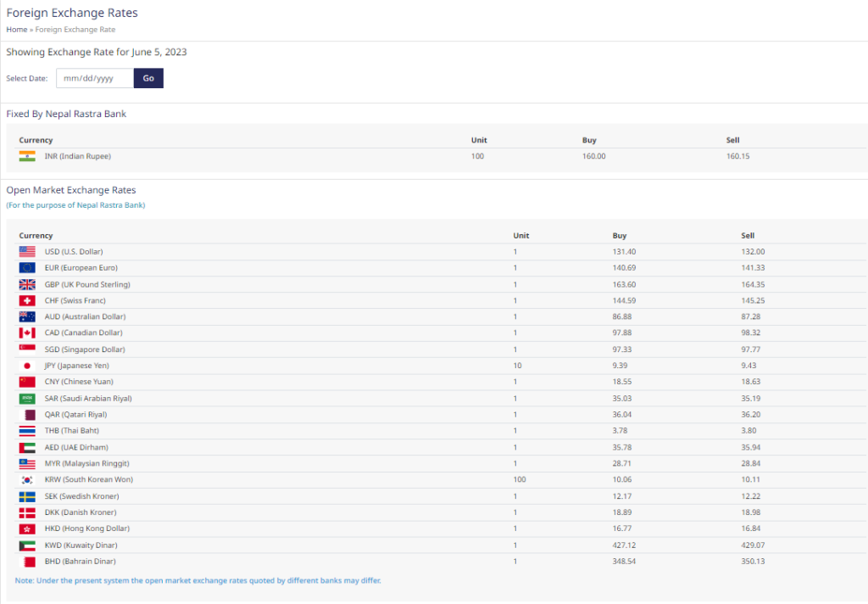Click the South Korean flag beside KRW
The width and height of the screenshot is (868, 604).
pyautogui.click(x=27, y=480)
